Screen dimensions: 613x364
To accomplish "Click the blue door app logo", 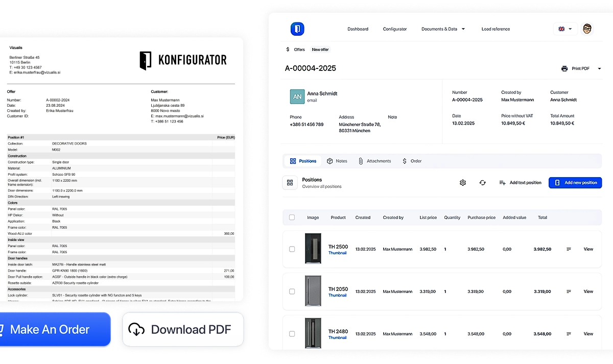I will pos(297,29).
